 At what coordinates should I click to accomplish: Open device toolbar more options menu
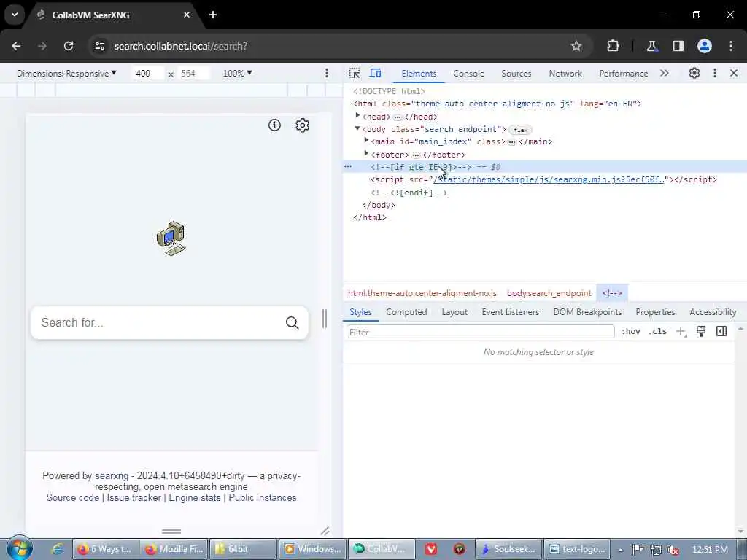(x=326, y=73)
